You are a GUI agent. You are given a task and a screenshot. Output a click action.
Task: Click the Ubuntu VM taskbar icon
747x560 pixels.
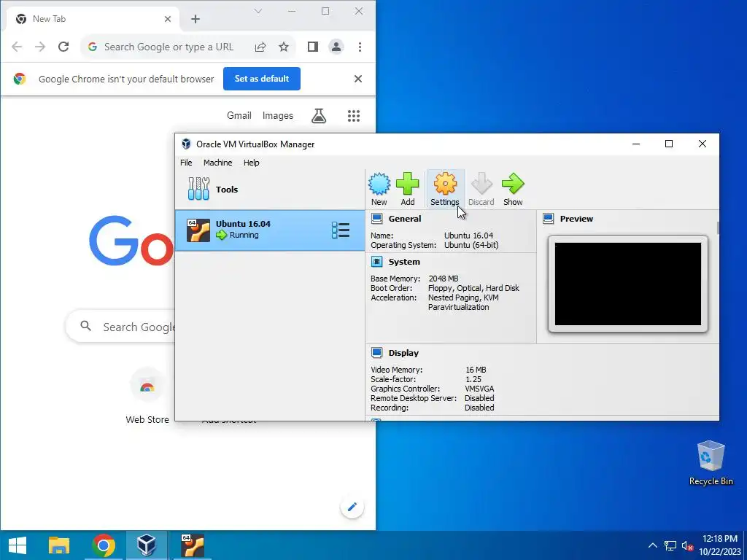(x=192, y=545)
